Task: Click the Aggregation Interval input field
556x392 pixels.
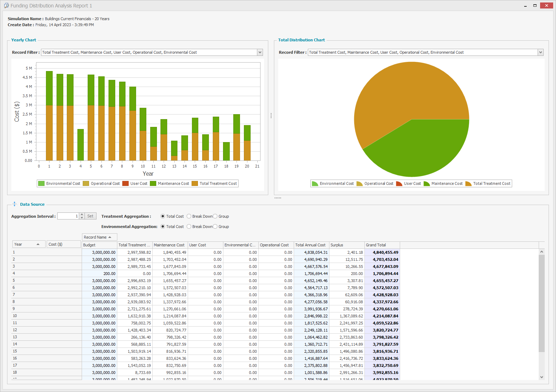Action: pyautogui.click(x=68, y=216)
